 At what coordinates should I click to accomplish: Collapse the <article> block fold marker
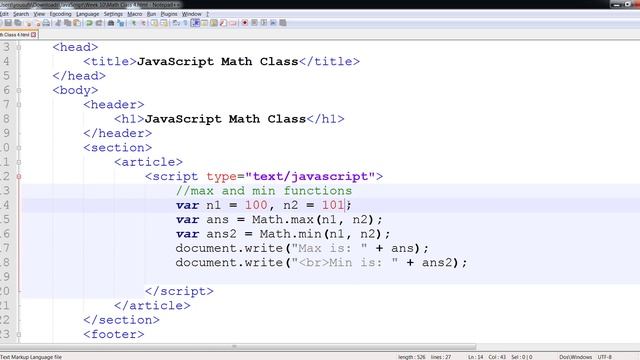pyautogui.click(x=19, y=162)
